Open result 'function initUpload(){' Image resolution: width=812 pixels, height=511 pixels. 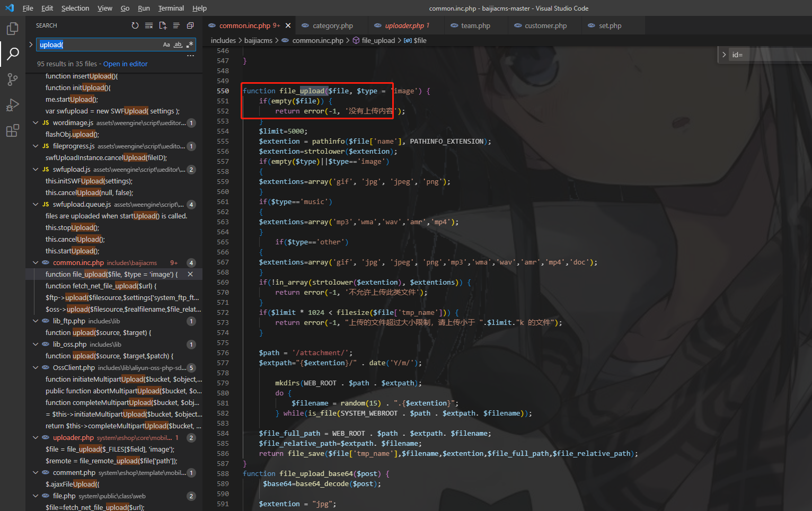(x=78, y=88)
